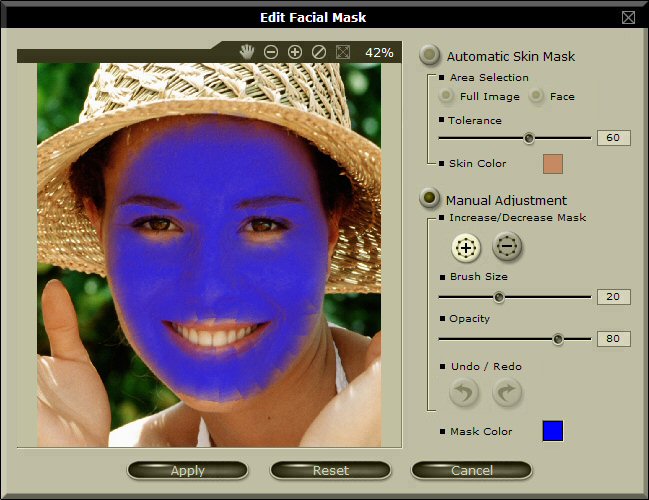The image size is (649, 500).
Task: Select the Decrease Mask brush
Action: [x=507, y=247]
